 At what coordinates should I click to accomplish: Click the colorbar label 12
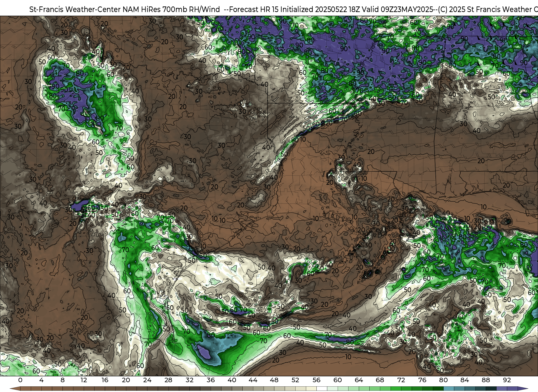(84, 380)
